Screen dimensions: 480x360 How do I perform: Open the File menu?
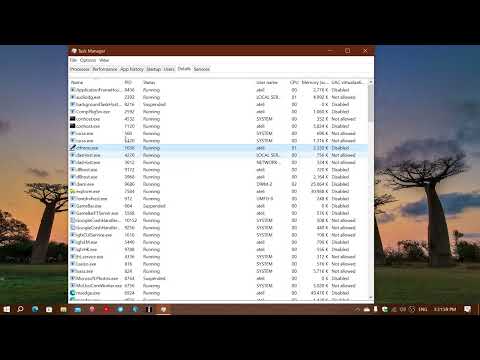click(73, 60)
